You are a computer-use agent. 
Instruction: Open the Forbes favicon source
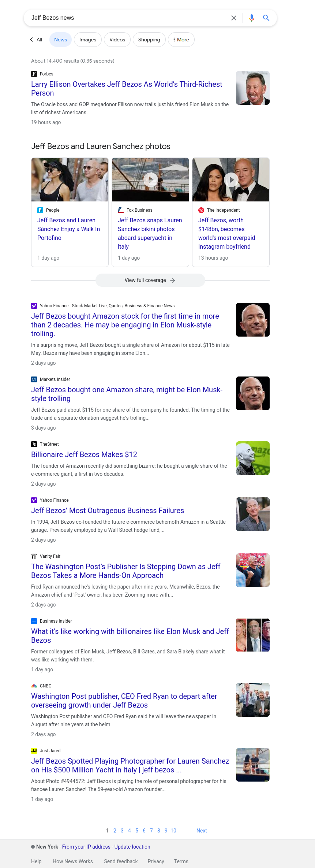[34, 74]
